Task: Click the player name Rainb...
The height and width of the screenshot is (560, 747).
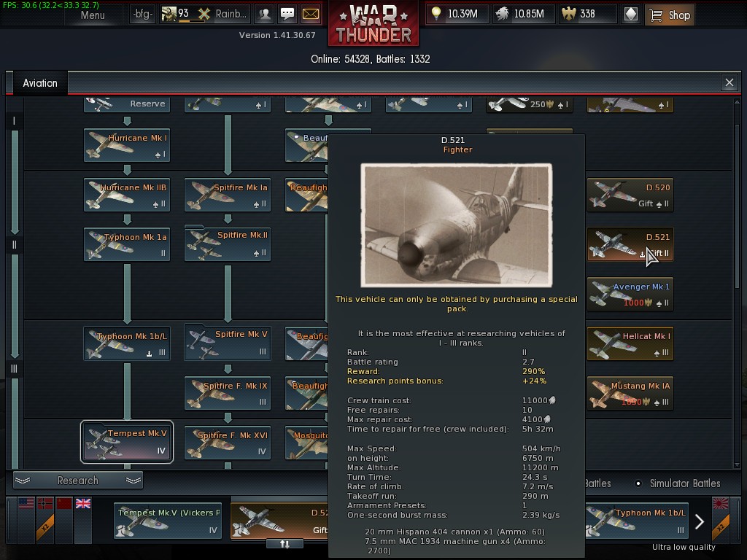Action: click(231, 14)
